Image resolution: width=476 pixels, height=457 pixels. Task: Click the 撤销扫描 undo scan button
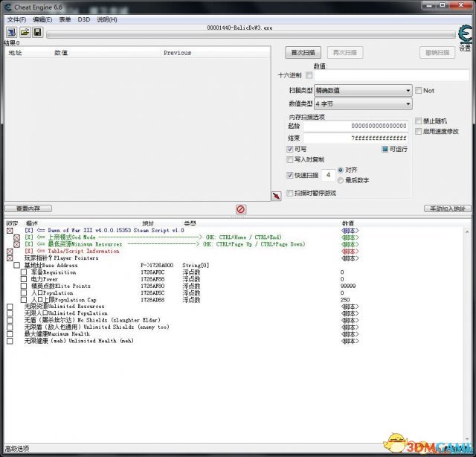coord(437,53)
